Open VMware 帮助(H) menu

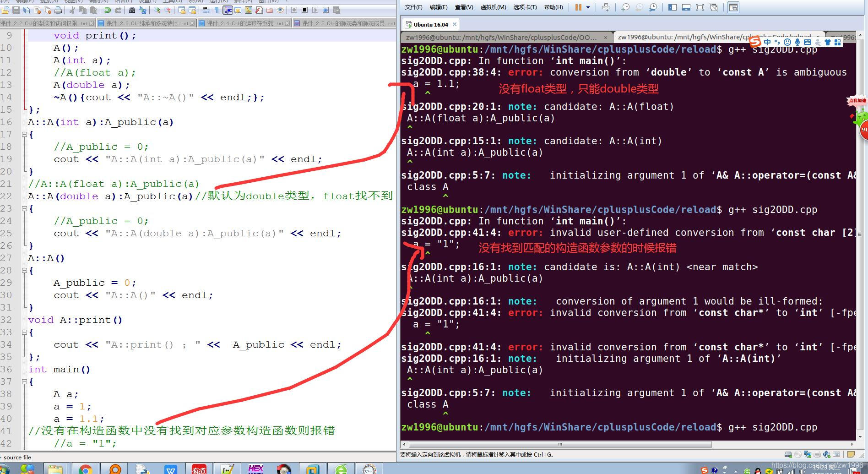[553, 7]
